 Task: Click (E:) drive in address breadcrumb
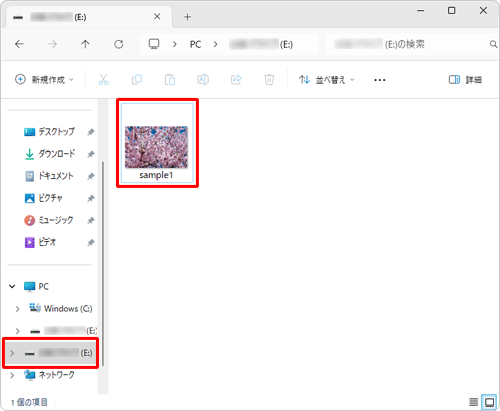point(261,44)
